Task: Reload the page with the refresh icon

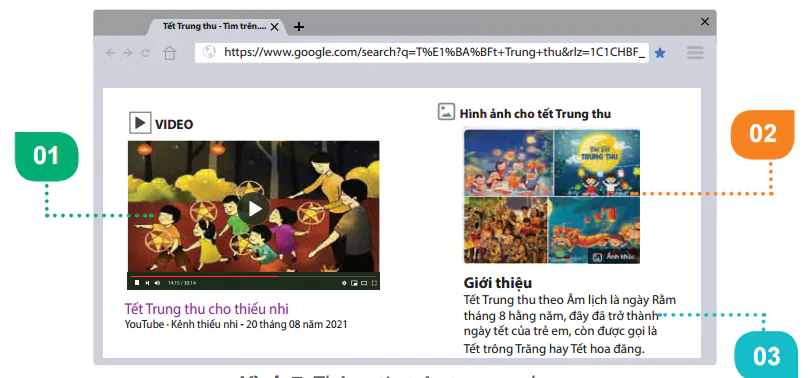Action: pyautogui.click(x=145, y=53)
